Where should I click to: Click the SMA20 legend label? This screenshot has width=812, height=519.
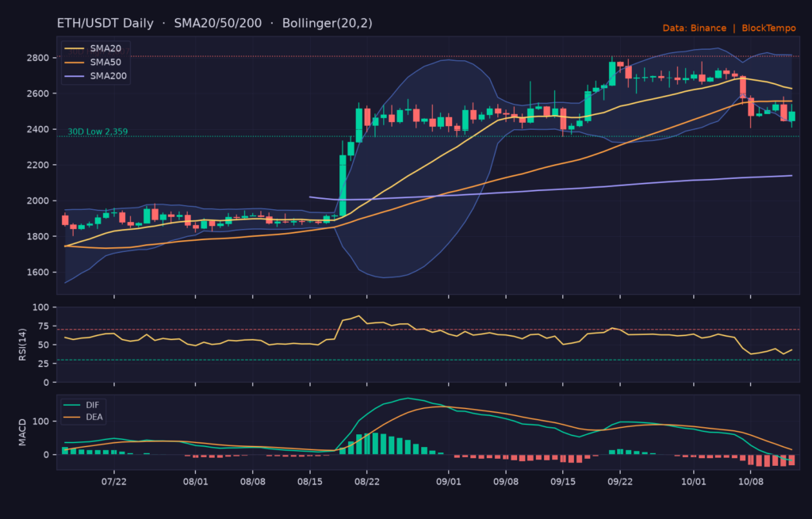105,48
